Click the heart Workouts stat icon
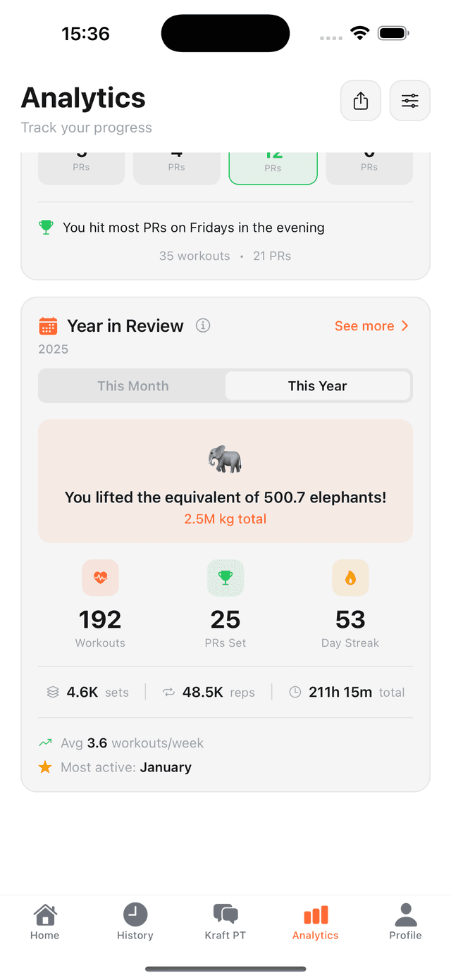The height and width of the screenshot is (980, 451). (100, 578)
